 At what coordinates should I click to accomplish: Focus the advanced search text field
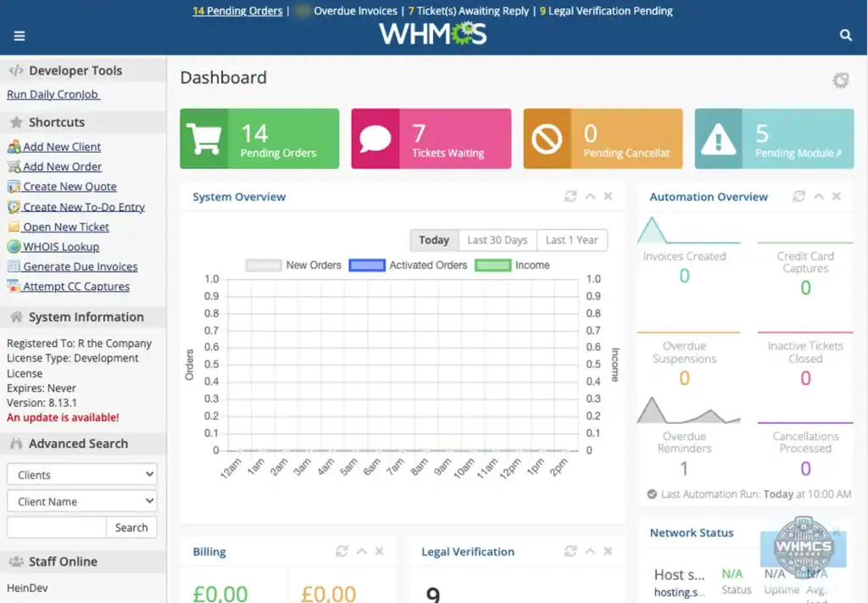coord(57,528)
